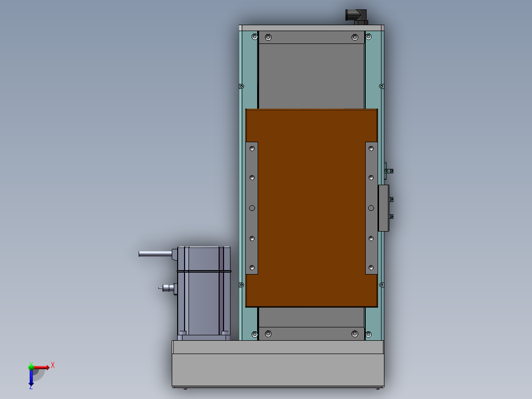The image size is (532, 399).
Task: Select the top cover plate of the frame
Action: [311, 28]
